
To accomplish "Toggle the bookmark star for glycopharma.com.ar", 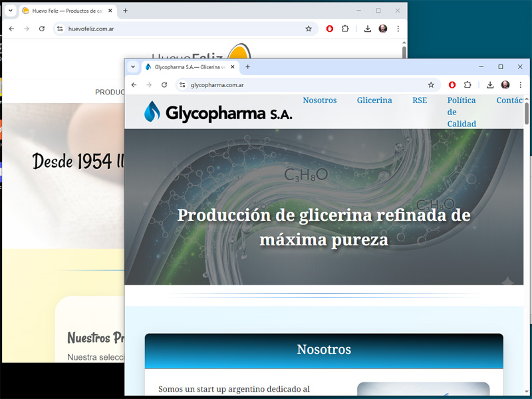I will pyautogui.click(x=431, y=85).
